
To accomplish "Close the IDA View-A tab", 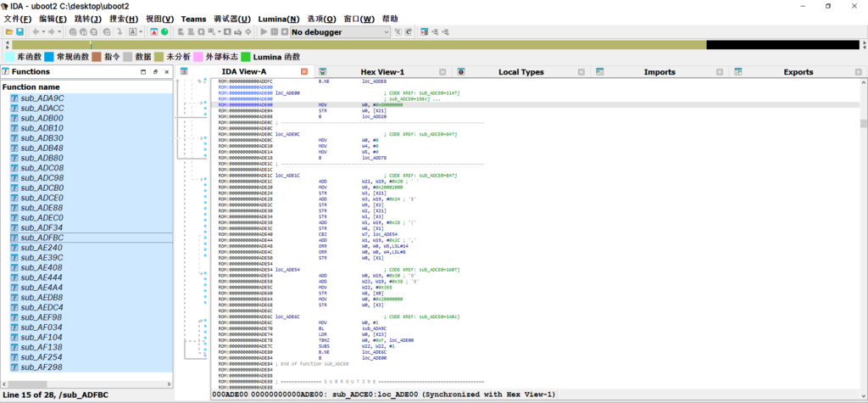I will (304, 72).
